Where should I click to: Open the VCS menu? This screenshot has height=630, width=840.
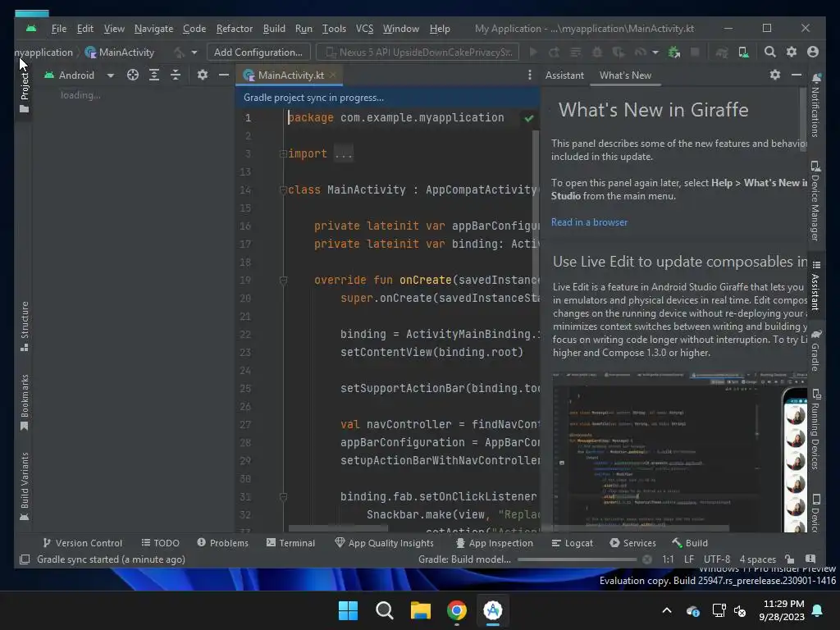point(364,29)
